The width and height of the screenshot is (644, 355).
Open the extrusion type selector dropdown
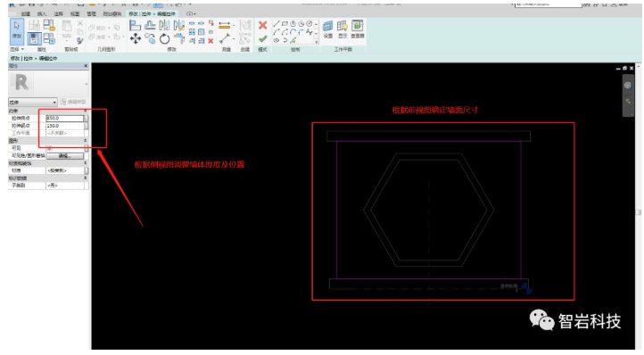pos(33,102)
